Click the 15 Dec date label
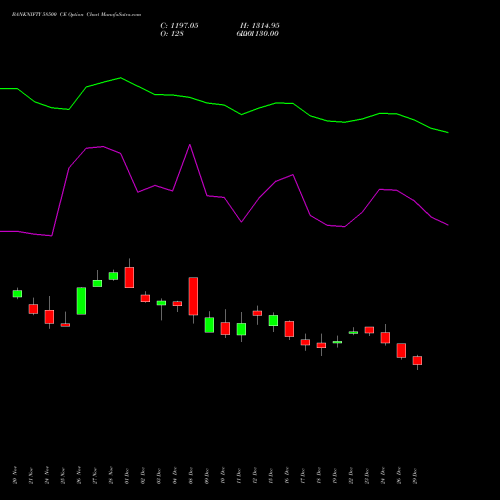This screenshot has width=500, height=500. [271, 475]
